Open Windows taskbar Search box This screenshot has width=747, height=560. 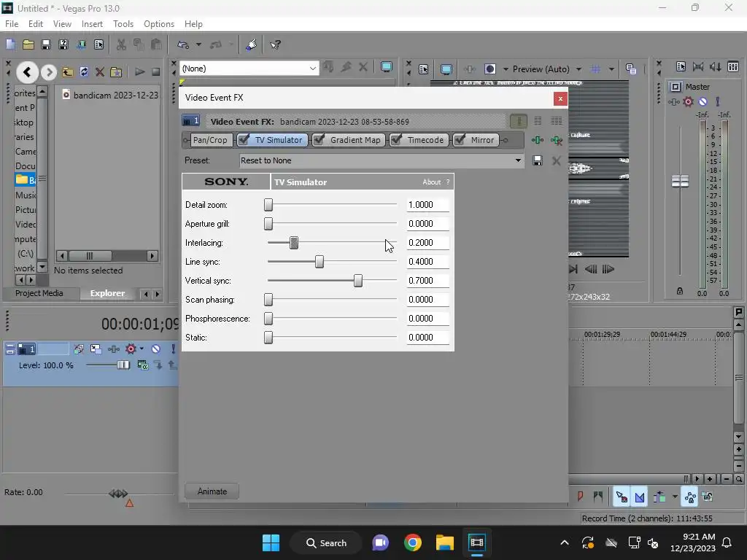[x=326, y=542]
